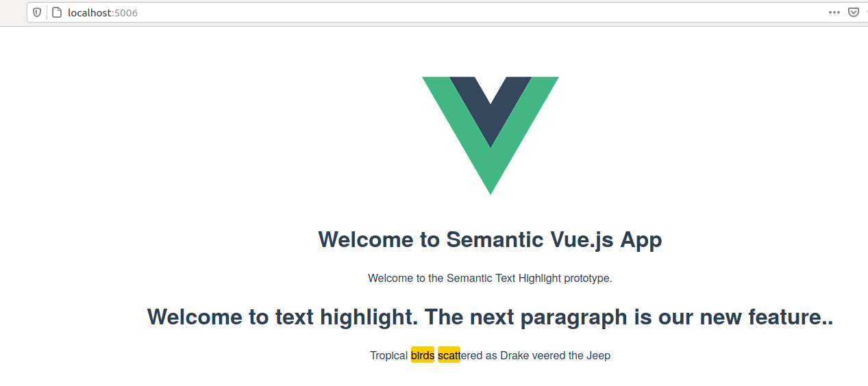This screenshot has width=868, height=386.
Task: Click the word "Jeep" in the sentence
Action: pyautogui.click(x=598, y=355)
